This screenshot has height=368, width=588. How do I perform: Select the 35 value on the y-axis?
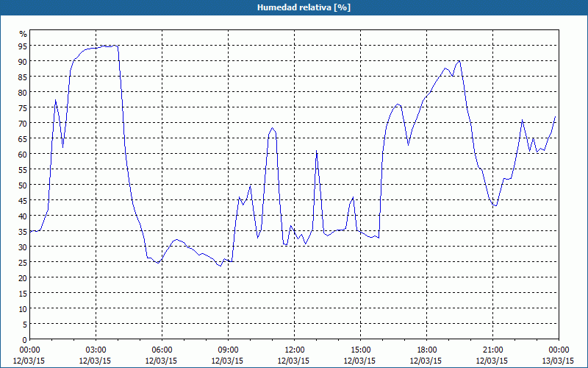pos(23,231)
